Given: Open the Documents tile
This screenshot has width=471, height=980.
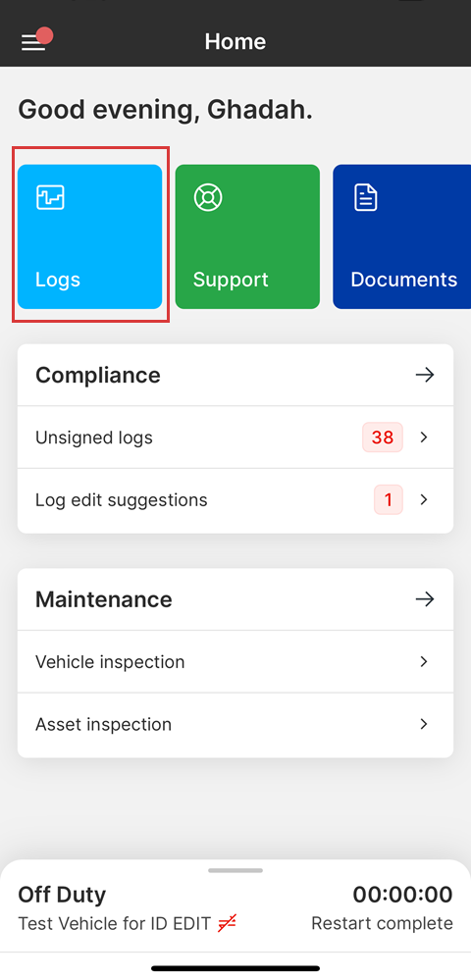Looking at the screenshot, I should click(x=401, y=236).
